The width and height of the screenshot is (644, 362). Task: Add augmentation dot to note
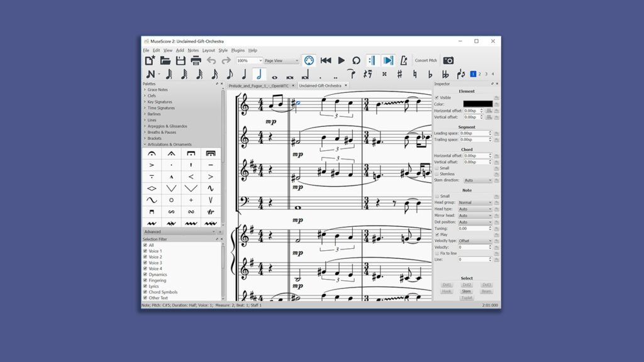(320, 77)
